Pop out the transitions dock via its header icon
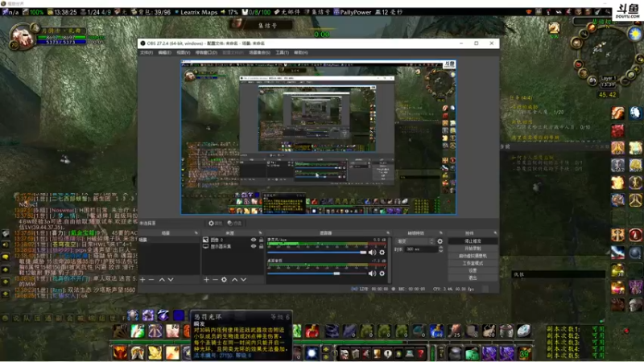The image size is (644, 362). click(440, 232)
